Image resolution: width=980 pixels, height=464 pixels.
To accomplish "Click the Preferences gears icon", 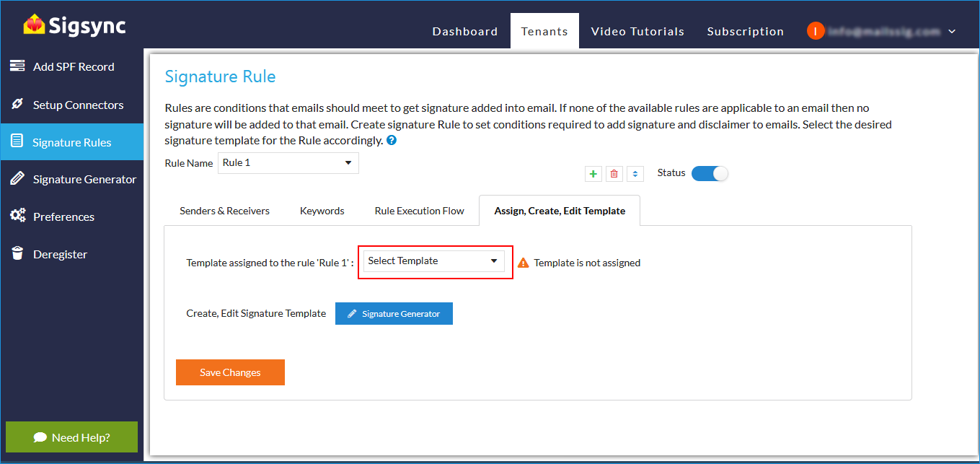I will [17, 216].
